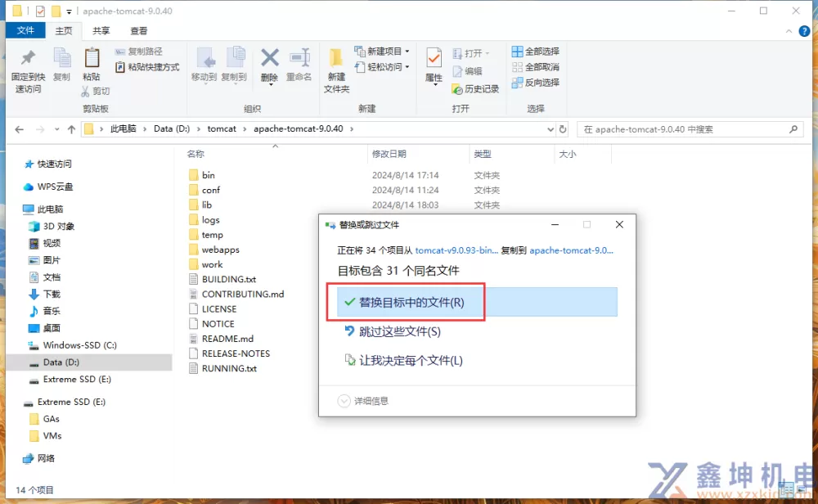Select RELEASE-NOTES file
This screenshot has width=818, height=504.
coord(230,353)
